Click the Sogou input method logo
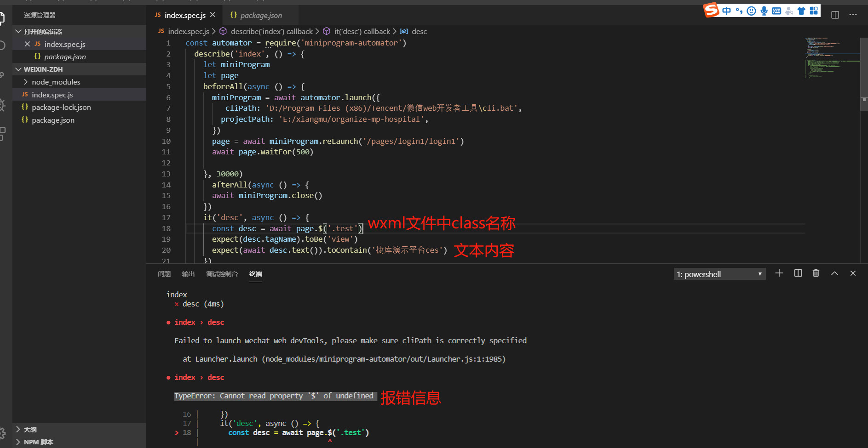Image resolution: width=868 pixels, height=448 pixels. coord(711,10)
